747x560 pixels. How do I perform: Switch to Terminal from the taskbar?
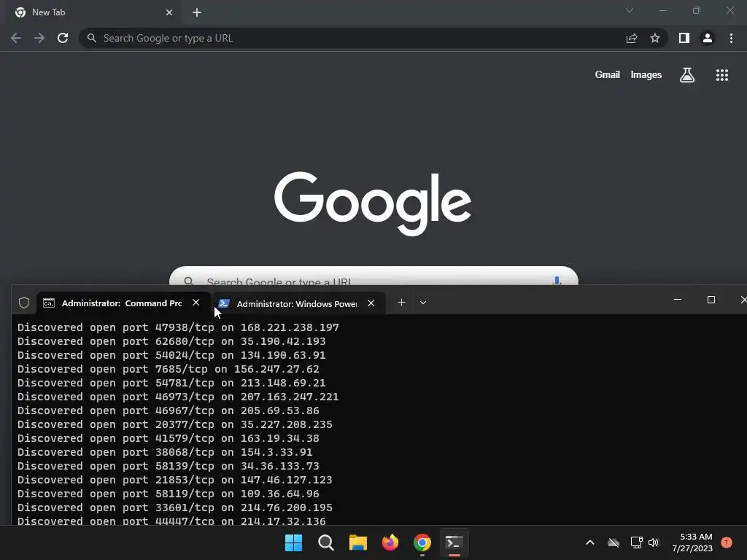click(454, 542)
